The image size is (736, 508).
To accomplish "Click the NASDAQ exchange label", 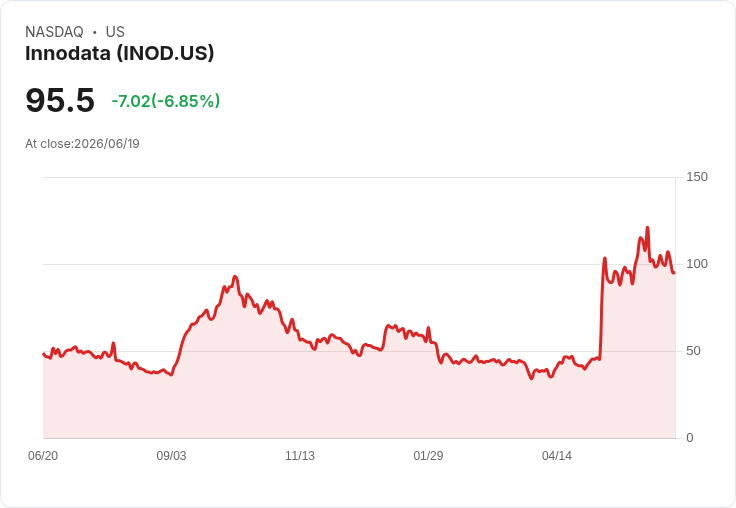I will click(x=54, y=32).
